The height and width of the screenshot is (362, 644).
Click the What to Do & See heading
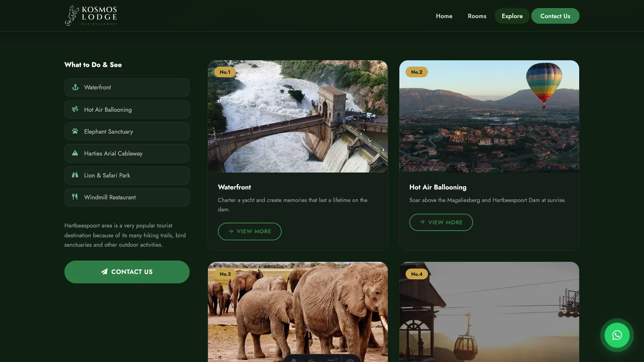[x=93, y=65]
